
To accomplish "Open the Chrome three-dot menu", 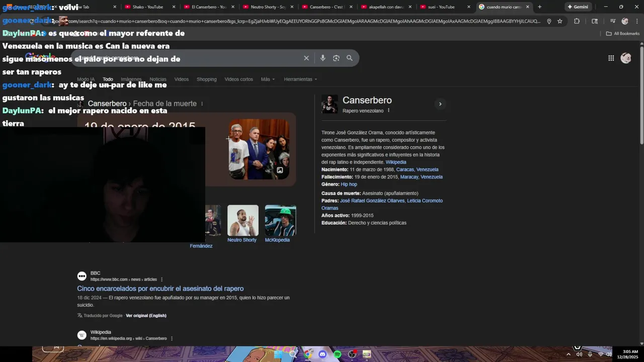I will (637, 21).
